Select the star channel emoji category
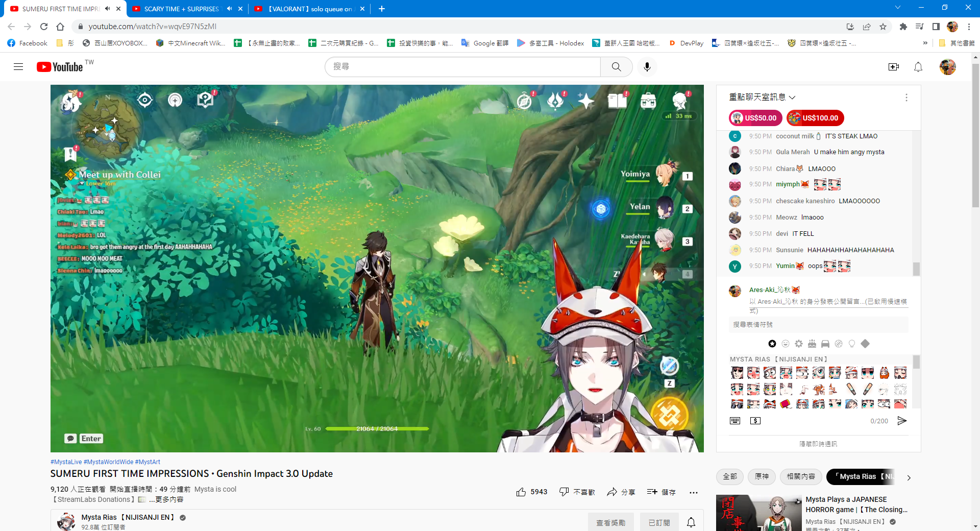The width and height of the screenshot is (980, 531). tap(772, 344)
